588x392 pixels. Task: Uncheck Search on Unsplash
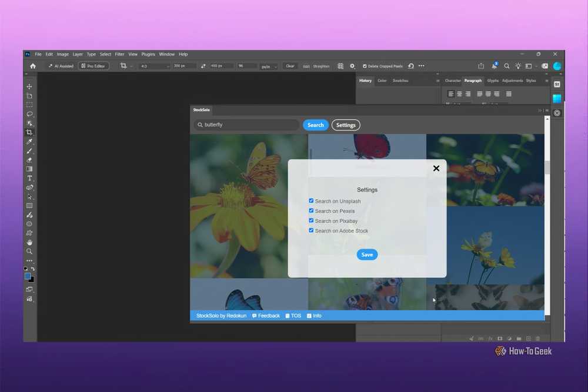pos(311,201)
